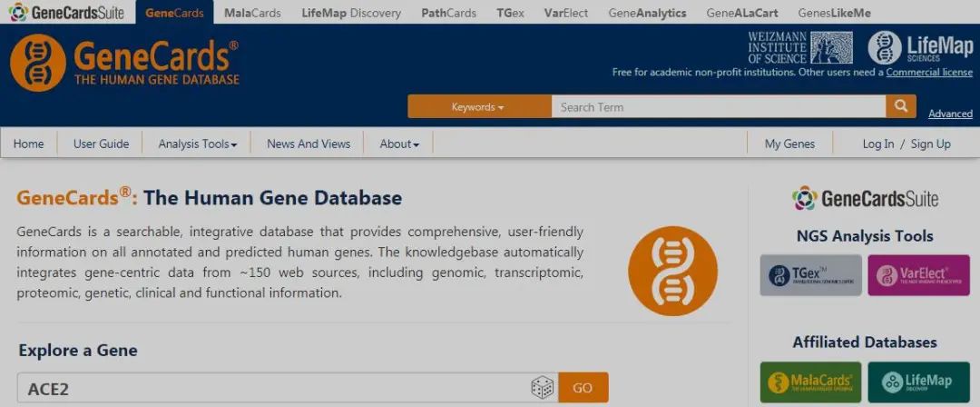Image resolution: width=980 pixels, height=407 pixels.
Task: Click the Log In link
Action: [878, 144]
